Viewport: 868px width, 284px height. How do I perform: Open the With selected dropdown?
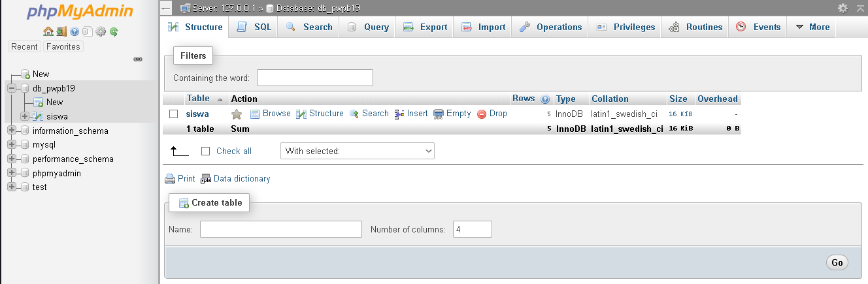coord(358,151)
